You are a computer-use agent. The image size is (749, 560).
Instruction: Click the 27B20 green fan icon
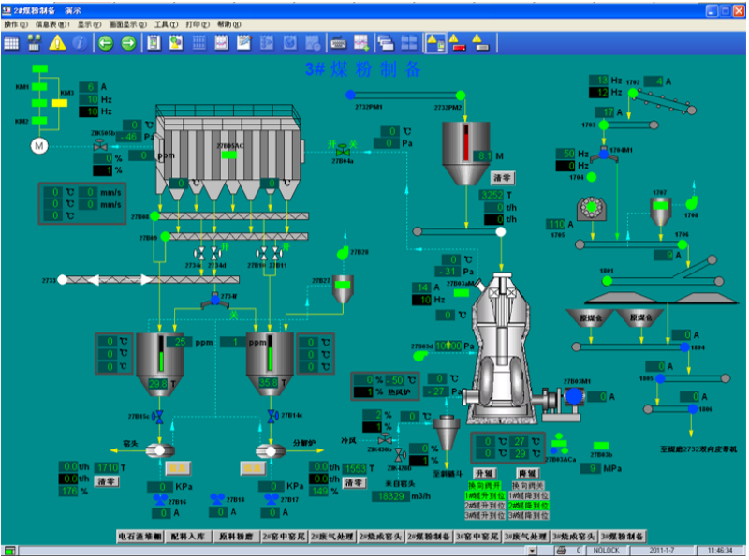[x=343, y=253]
